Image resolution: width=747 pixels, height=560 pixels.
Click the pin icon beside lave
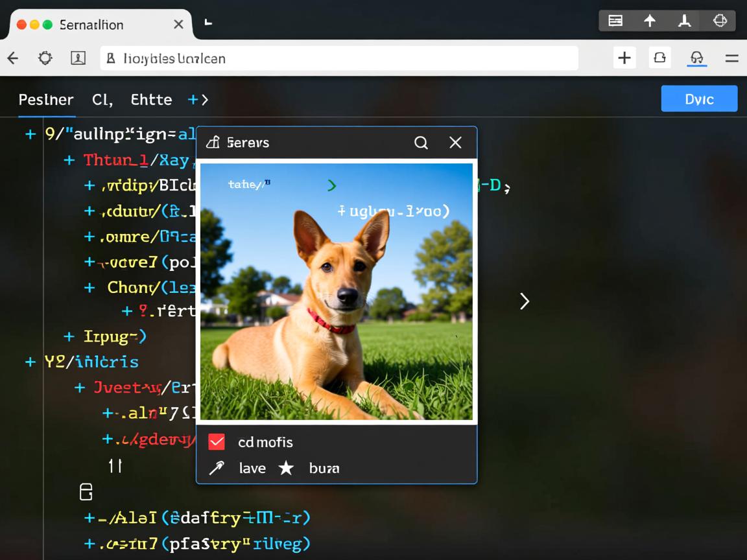pyautogui.click(x=217, y=468)
